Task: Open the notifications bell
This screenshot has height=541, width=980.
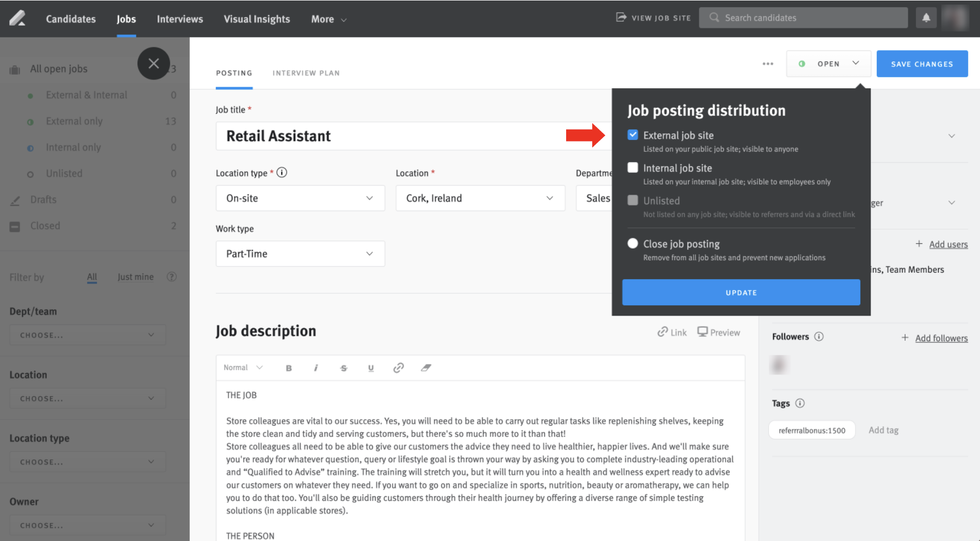Action: [x=926, y=17]
